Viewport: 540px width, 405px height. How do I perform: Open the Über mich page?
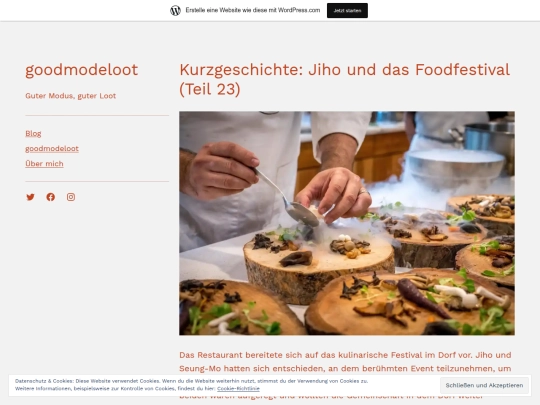tap(44, 164)
